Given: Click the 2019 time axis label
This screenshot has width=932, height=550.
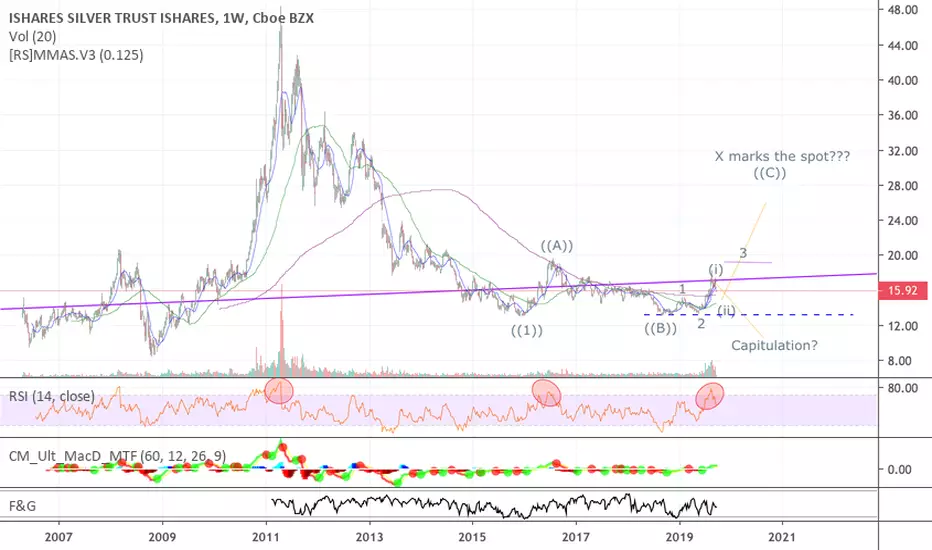Looking at the screenshot, I should point(679,538).
